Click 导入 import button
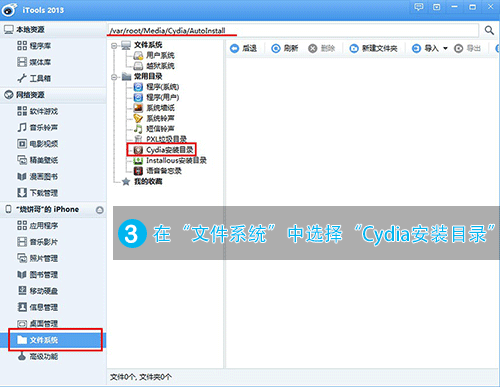 [425, 49]
